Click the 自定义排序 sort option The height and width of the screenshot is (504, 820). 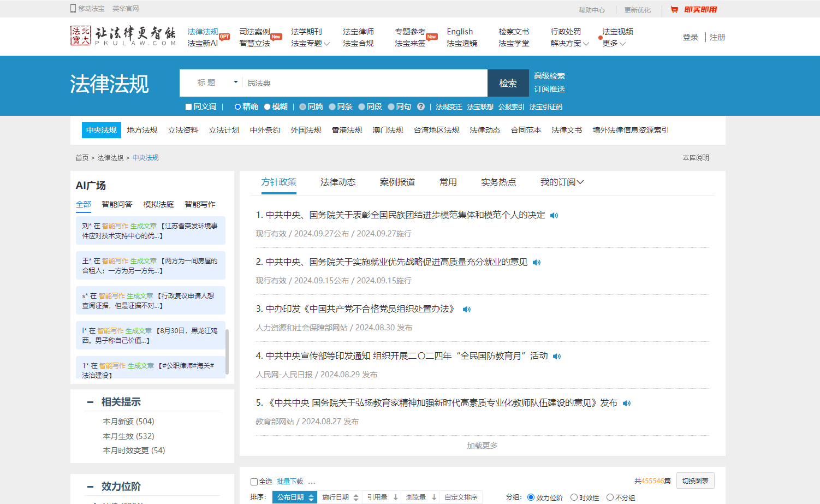click(x=461, y=497)
